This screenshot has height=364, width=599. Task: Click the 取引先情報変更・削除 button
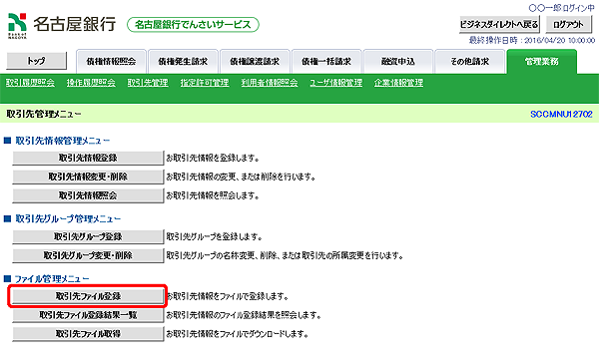88,177
